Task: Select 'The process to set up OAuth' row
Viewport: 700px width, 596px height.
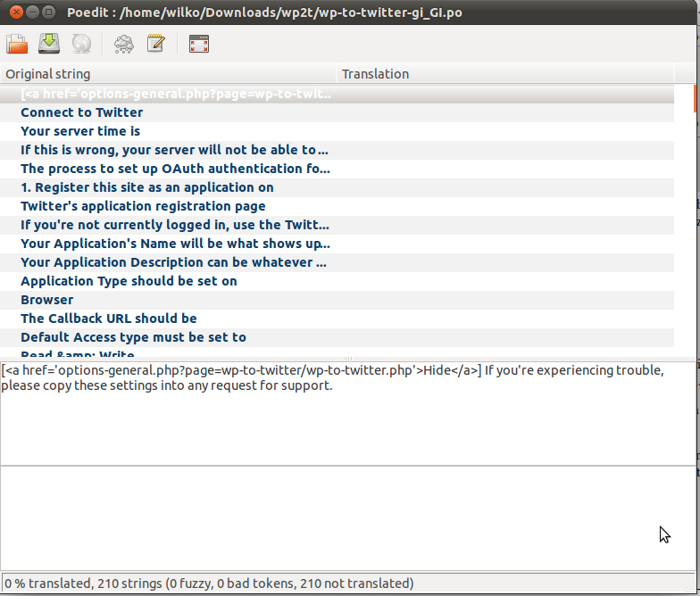Action: click(x=337, y=169)
